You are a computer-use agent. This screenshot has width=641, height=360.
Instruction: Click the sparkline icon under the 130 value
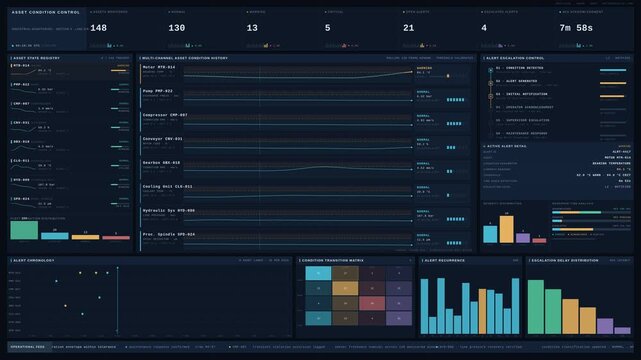click(188, 45)
